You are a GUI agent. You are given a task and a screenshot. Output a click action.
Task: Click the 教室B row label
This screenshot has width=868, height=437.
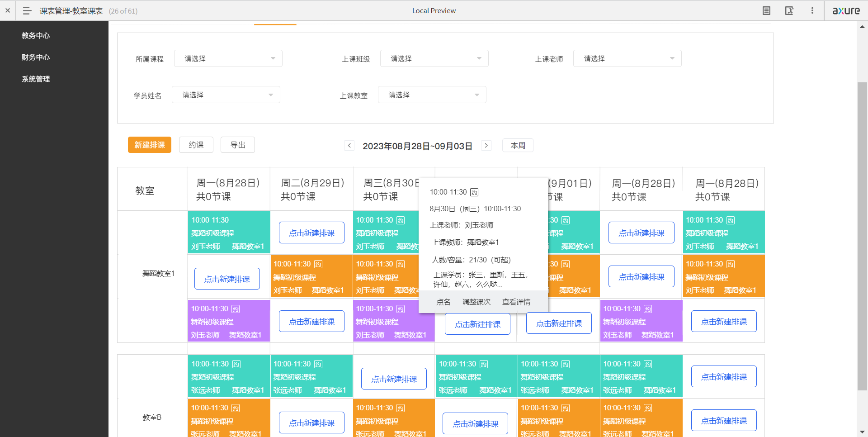[x=152, y=417]
